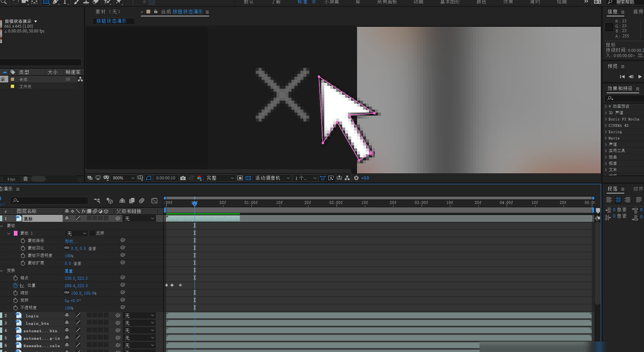Click the effects and presets search field

[624, 98]
